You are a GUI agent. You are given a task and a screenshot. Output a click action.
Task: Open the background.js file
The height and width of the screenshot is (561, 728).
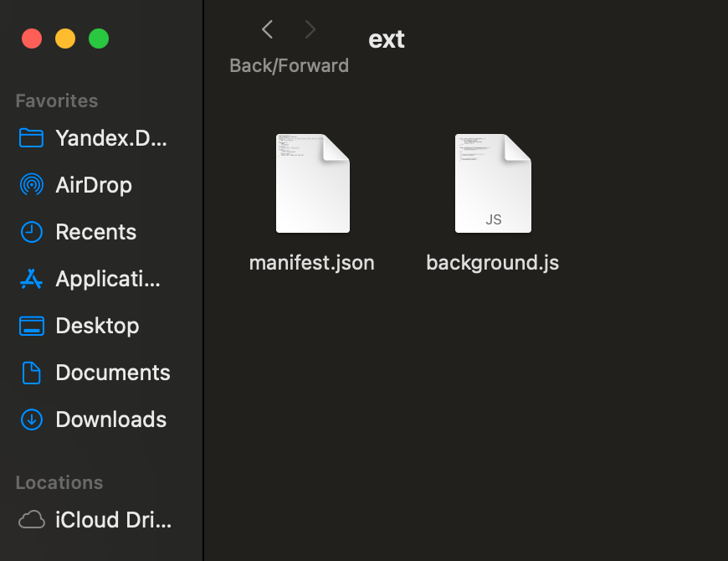click(493, 183)
